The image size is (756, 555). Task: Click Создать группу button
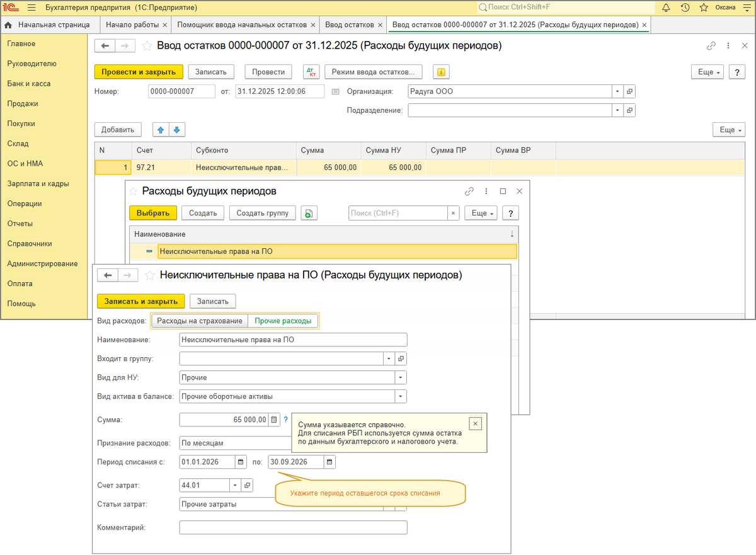(262, 213)
